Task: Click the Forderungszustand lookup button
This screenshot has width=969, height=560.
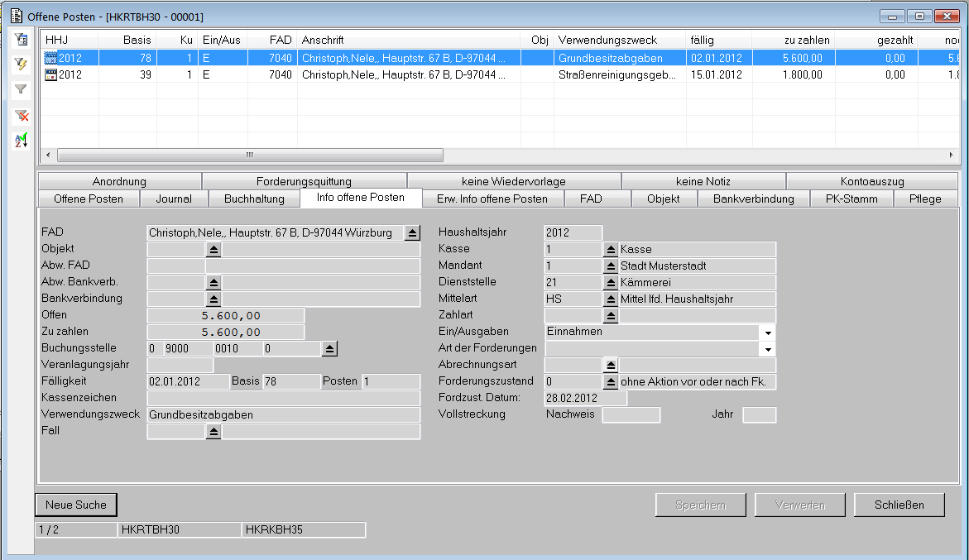Action: coord(611,382)
